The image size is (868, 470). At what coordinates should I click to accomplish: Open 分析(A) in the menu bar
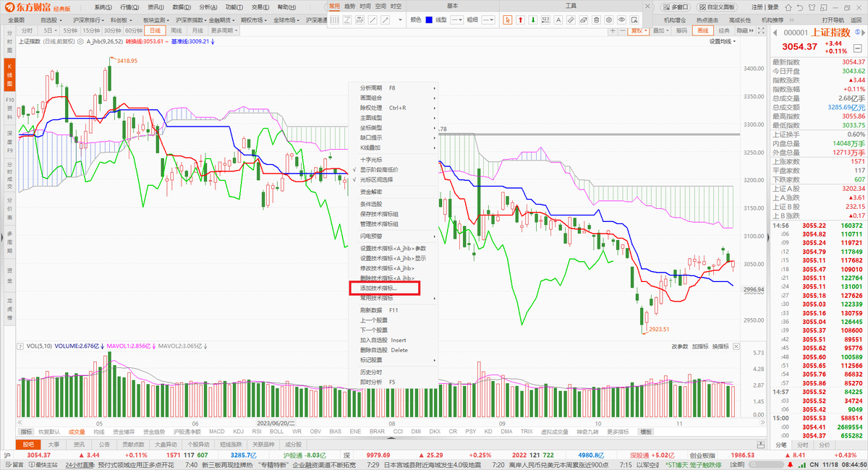[x=207, y=7]
